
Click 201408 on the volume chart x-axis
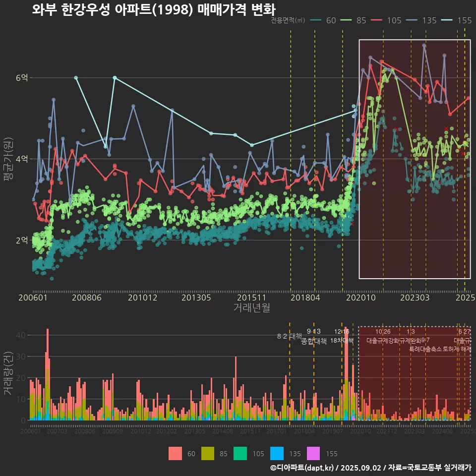(x=223, y=431)
